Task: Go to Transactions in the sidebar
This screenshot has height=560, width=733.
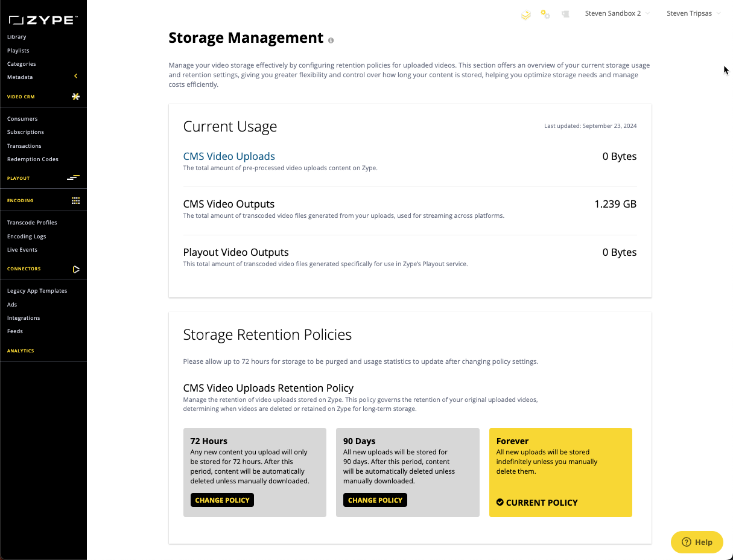Action: (24, 146)
